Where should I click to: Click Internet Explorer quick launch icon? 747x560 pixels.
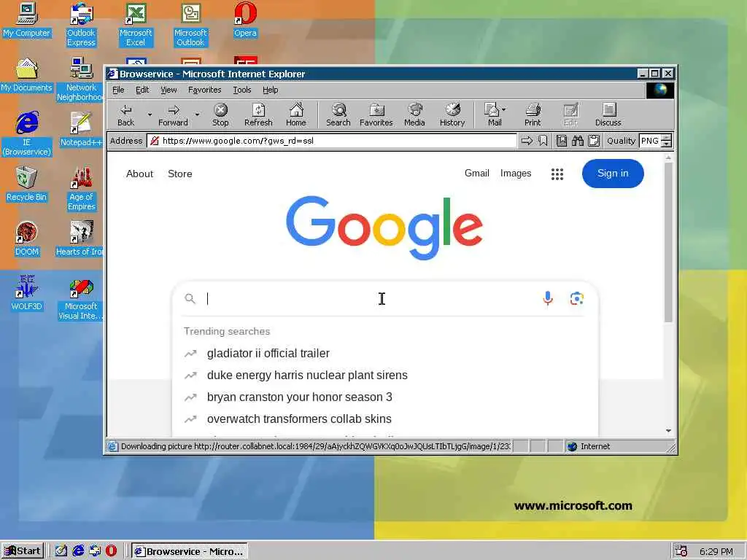point(78,551)
